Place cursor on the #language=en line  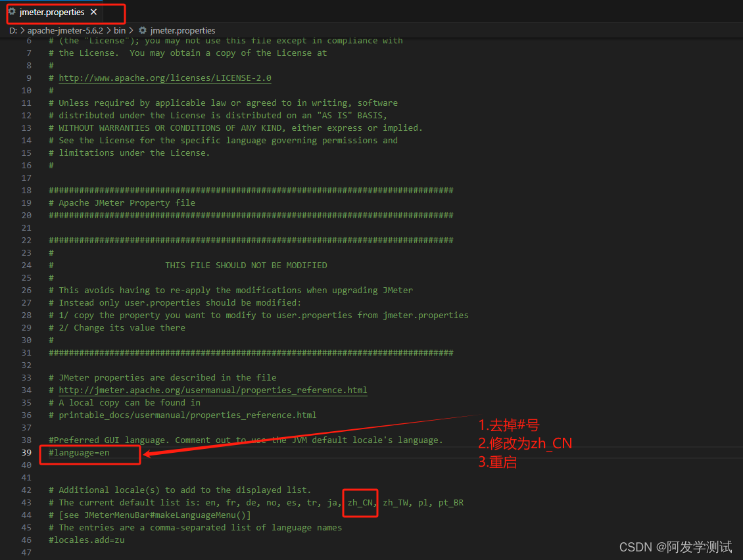pyautogui.click(x=79, y=452)
